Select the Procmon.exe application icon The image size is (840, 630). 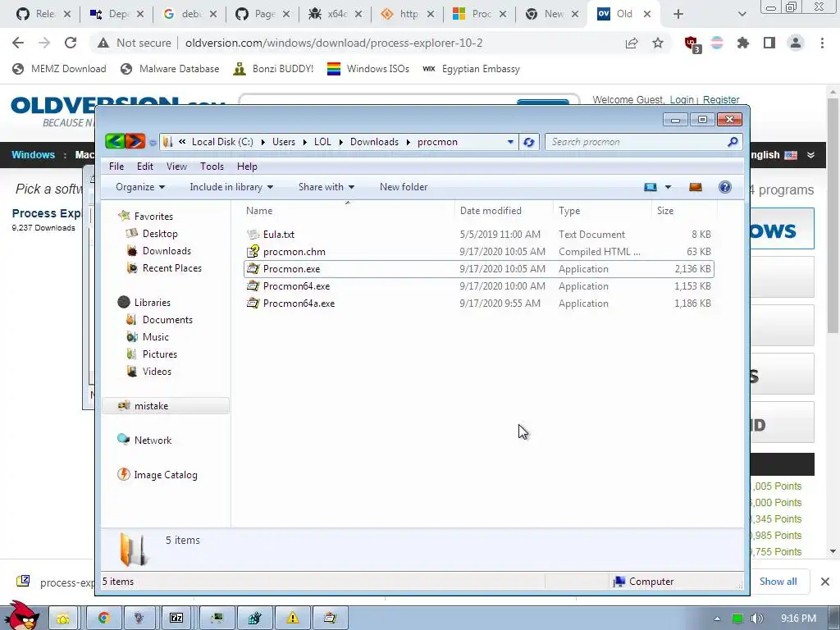(253, 268)
